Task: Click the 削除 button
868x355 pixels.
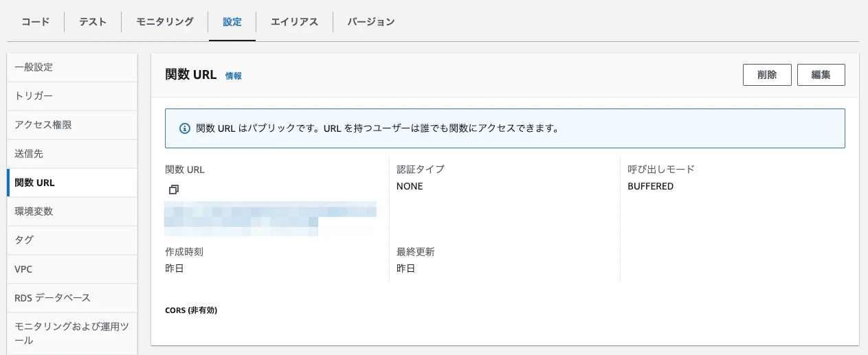Action: [x=767, y=75]
